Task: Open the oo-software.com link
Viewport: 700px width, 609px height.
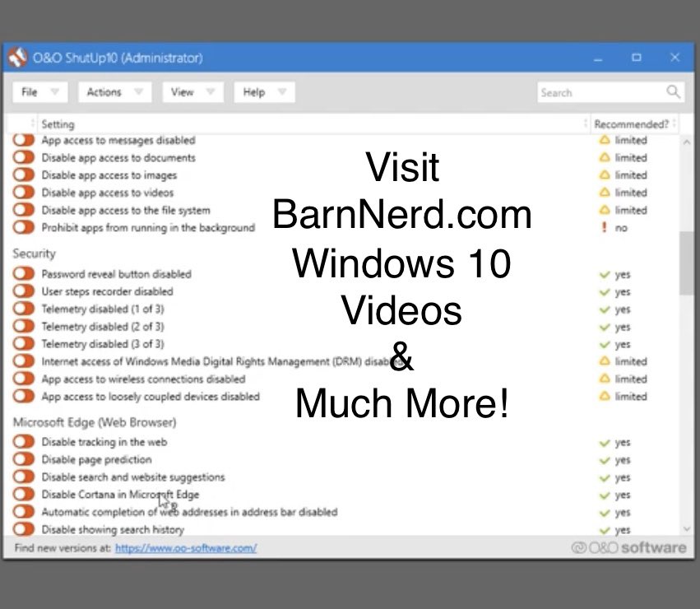Action: tap(186, 548)
